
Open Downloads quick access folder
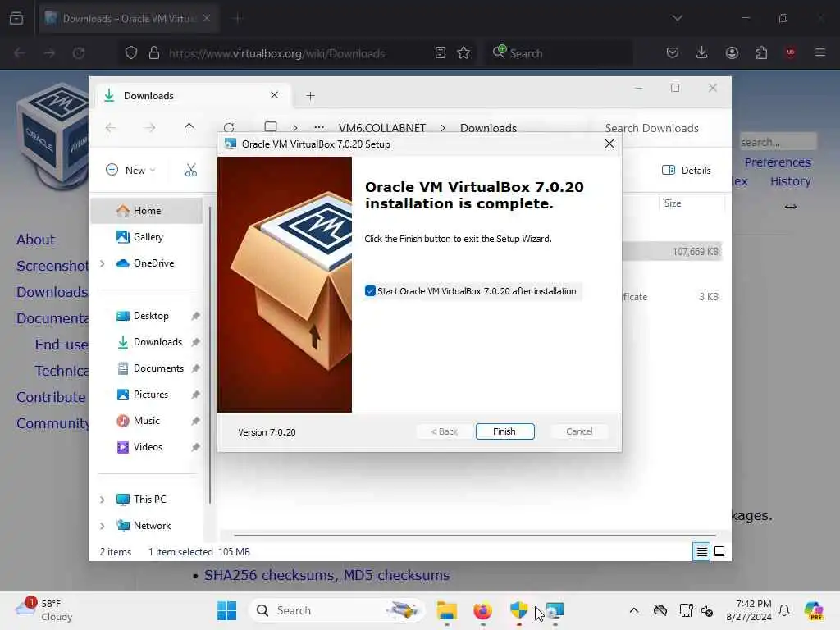pyautogui.click(x=157, y=342)
